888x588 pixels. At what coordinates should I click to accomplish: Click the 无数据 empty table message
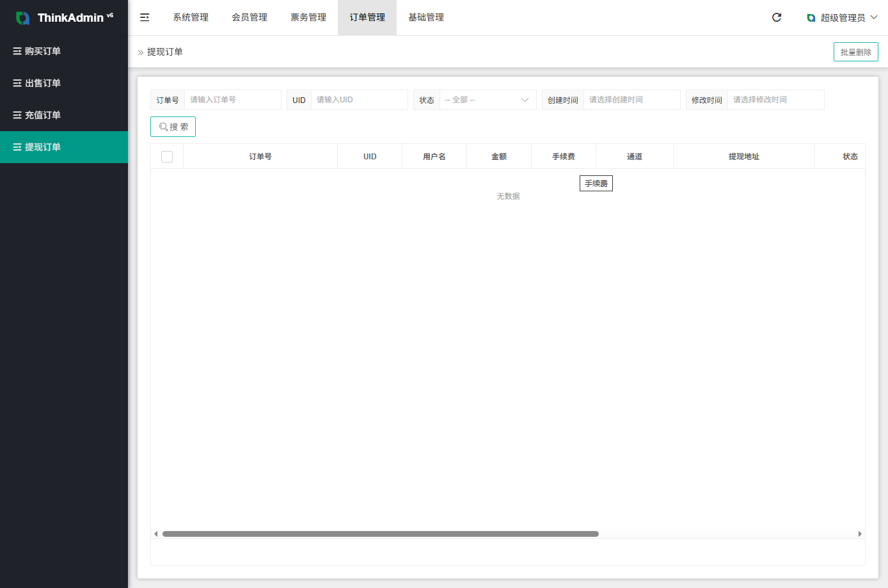point(508,196)
